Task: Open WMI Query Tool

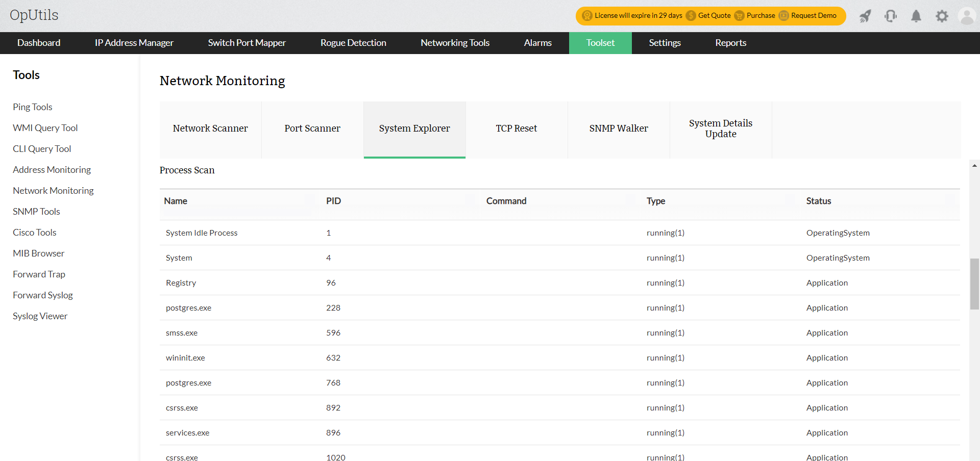Action: tap(45, 128)
